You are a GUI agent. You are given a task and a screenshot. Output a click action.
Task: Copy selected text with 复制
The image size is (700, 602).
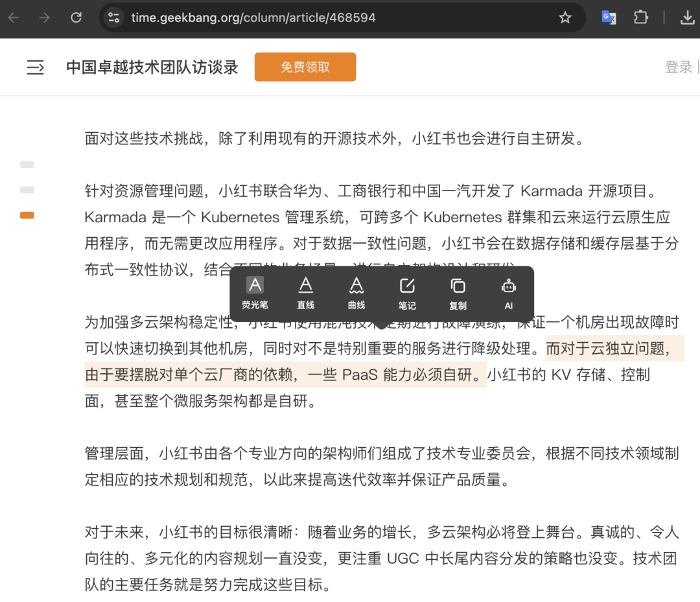click(x=458, y=293)
